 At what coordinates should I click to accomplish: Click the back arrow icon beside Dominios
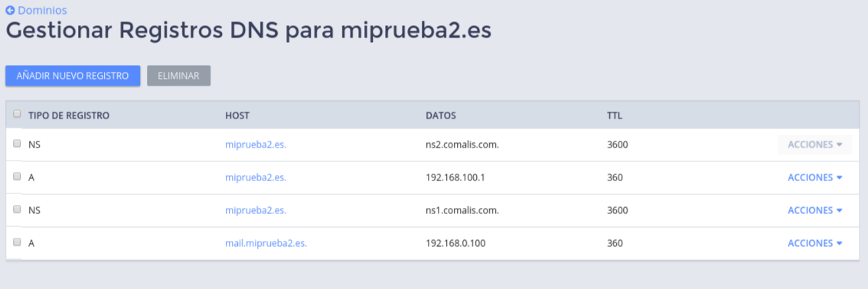[x=10, y=11]
